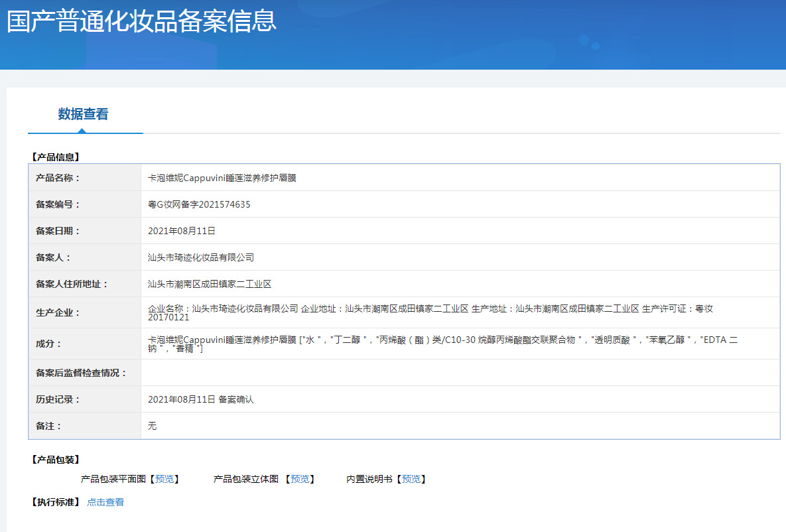Click 点击查看 next to 执行标准
Screen dimensions: 786x532
pos(105,502)
